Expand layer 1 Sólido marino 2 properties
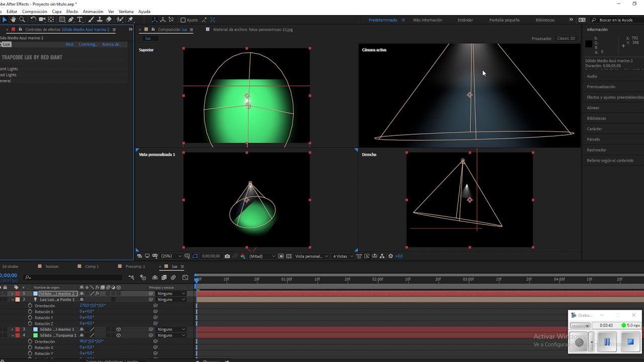Viewport: 644px width, 362px height. (12, 294)
